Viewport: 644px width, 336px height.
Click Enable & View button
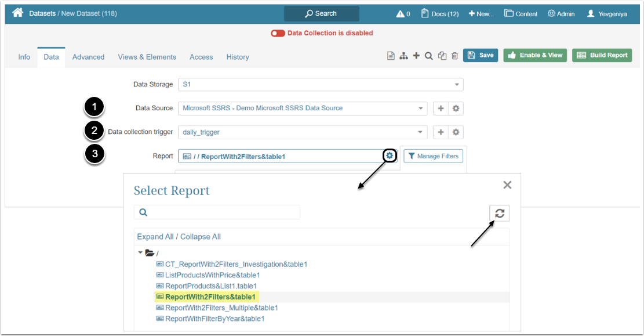click(x=535, y=55)
